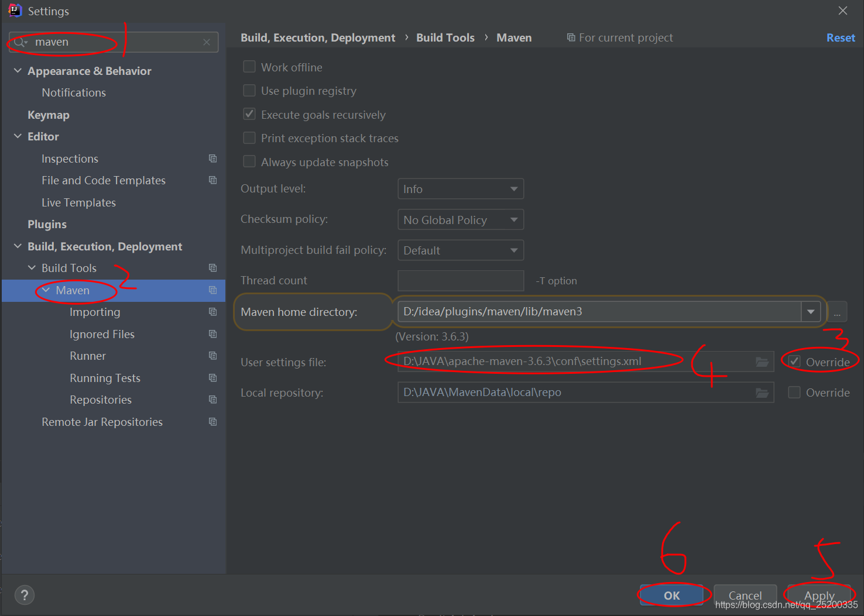Select the Importing item under Maven
864x616 pixels.
pos(95,312)
